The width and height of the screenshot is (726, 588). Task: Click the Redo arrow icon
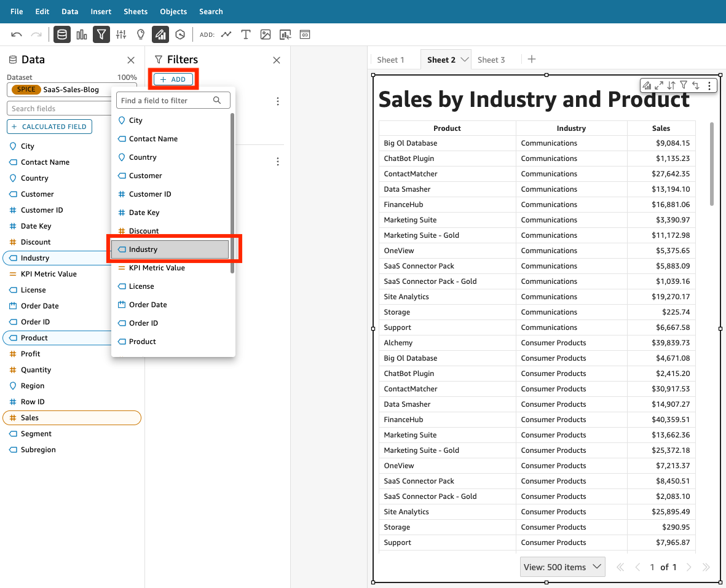pyautogui.click(x=36, y=34)
